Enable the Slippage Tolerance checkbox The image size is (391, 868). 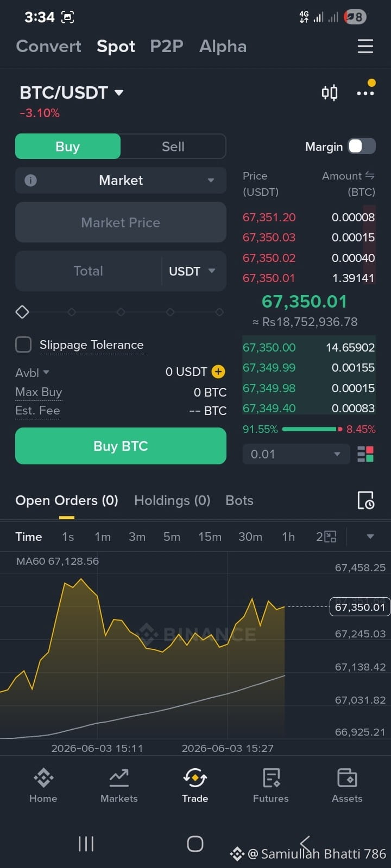(x=23, y=344)
